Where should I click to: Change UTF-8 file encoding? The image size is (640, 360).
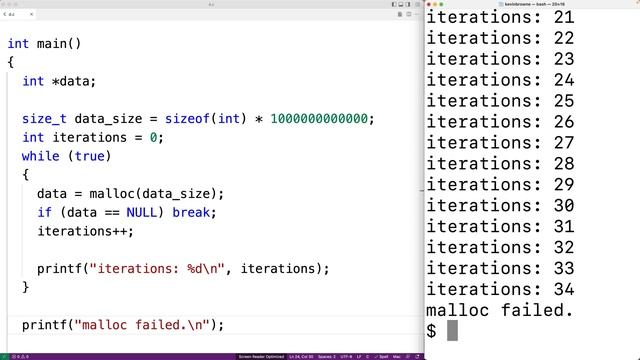[346, 357]
